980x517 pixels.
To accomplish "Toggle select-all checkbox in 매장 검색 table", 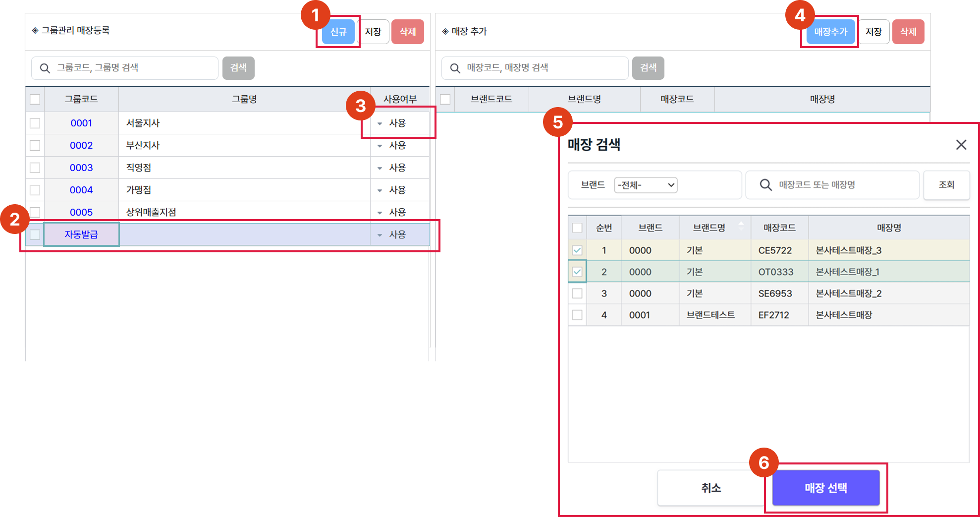I will pyautogui.click(x=577, y=228).
